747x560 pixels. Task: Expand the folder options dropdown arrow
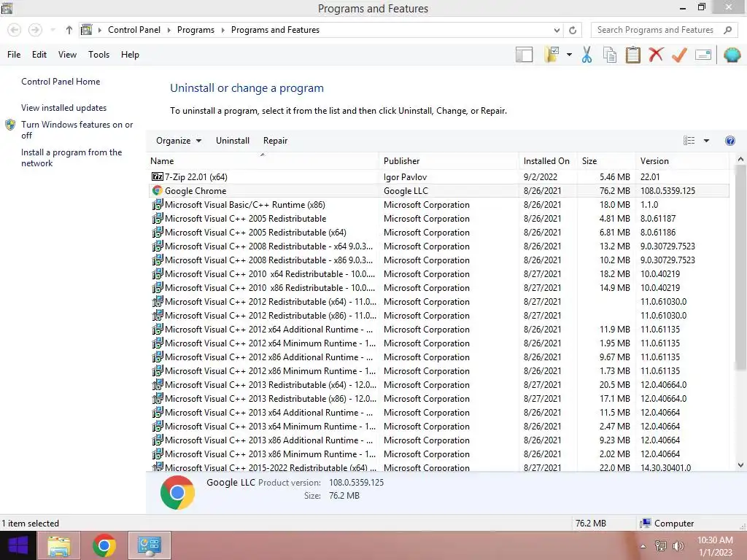[x=569, y=55]
